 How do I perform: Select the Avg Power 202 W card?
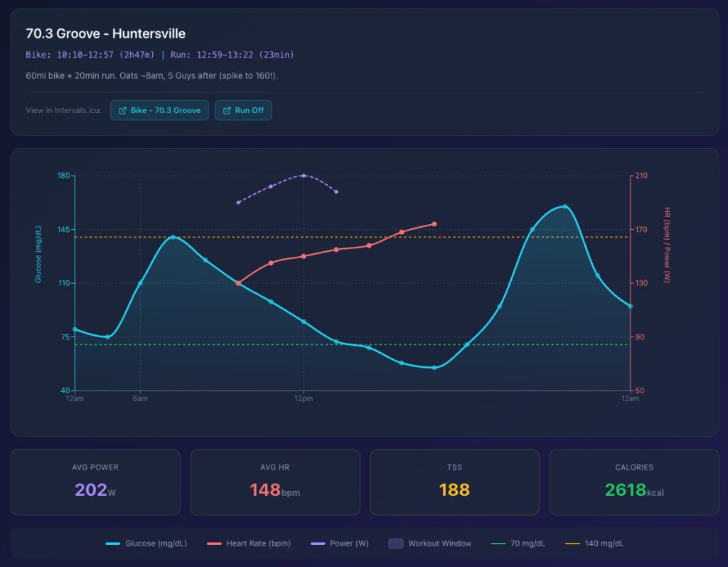[x=95, y=482]
